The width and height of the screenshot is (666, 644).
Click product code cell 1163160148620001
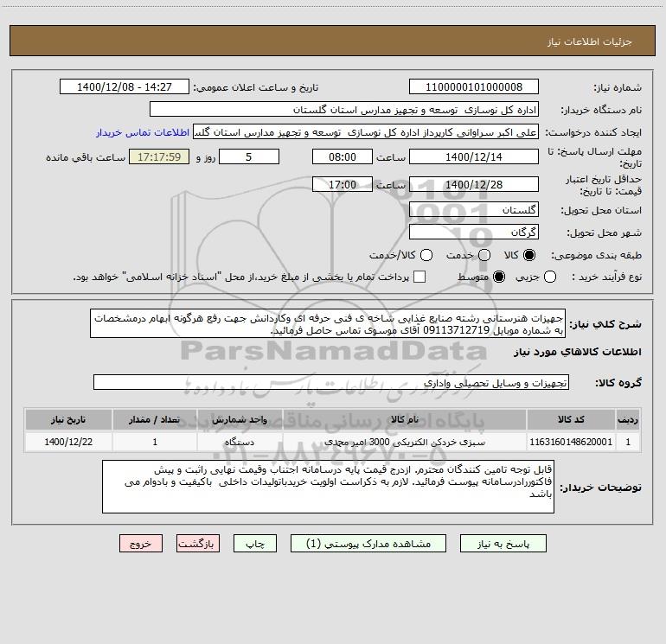[x=571, y=442]
